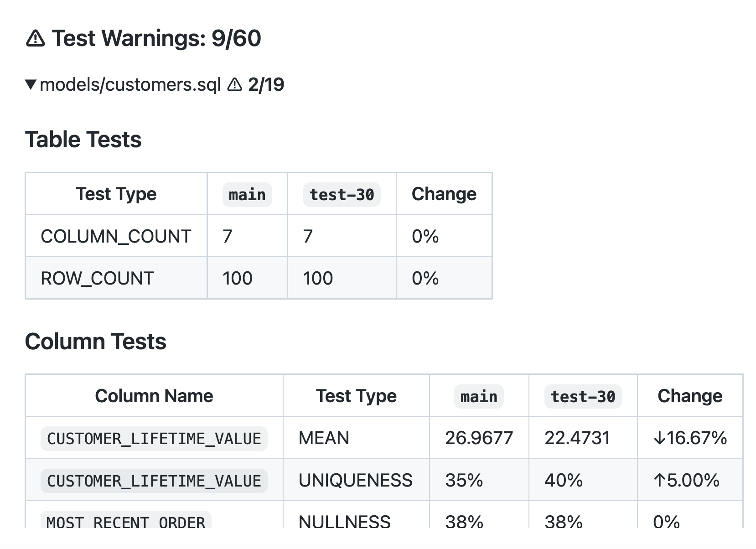
Task: Click the CUSTOMER_LIFETIME_VALUE tag in the MEAN row
Action: (154, 439)
